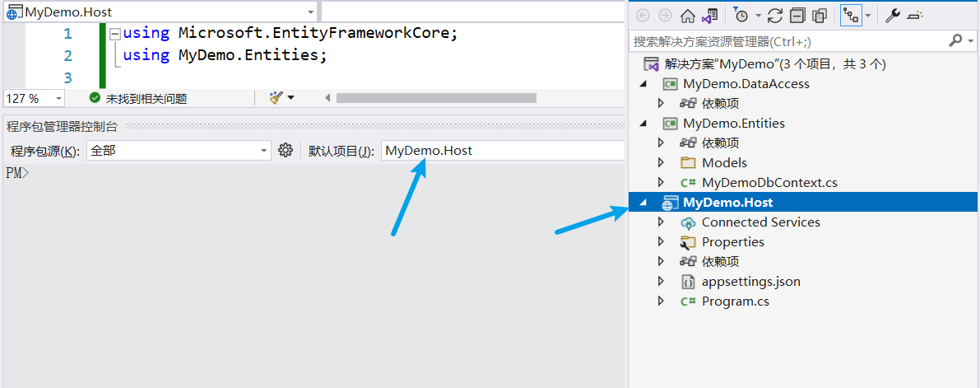Viewport: 980px width, 388px height.
Task: Collapse the using directives outlining region
Action: [114, 34]
